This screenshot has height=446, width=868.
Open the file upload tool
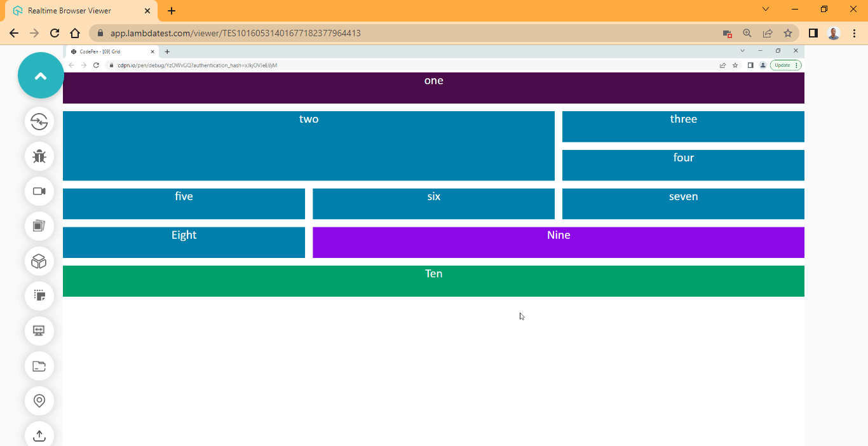tap(39, 435)
